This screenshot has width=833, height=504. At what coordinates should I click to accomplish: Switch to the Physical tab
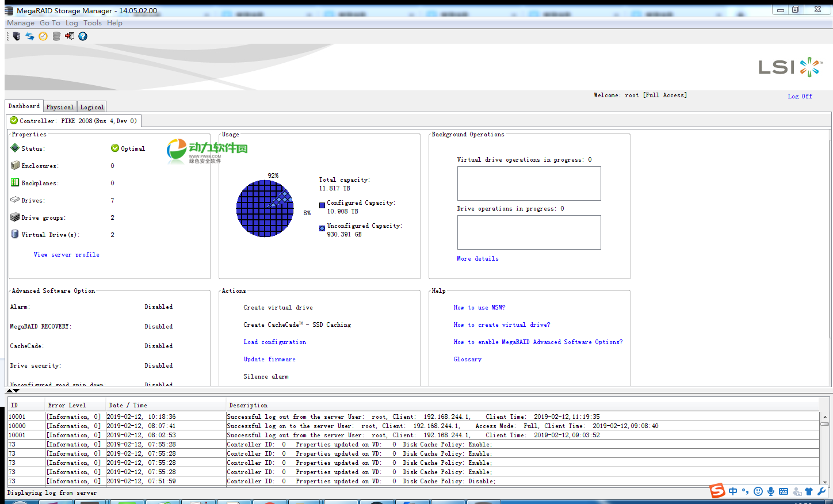[x=60, y=107]
